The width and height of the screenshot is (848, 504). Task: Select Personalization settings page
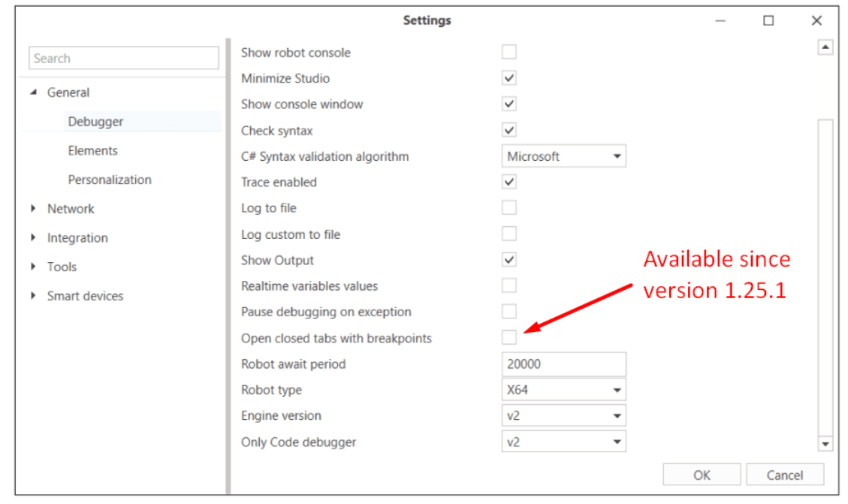tap(110, 180)
